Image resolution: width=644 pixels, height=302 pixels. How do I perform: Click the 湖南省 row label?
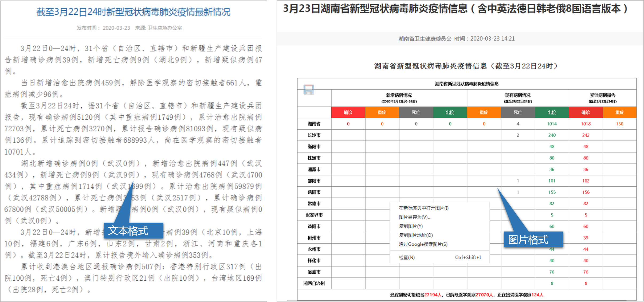[x=314, y=124]
